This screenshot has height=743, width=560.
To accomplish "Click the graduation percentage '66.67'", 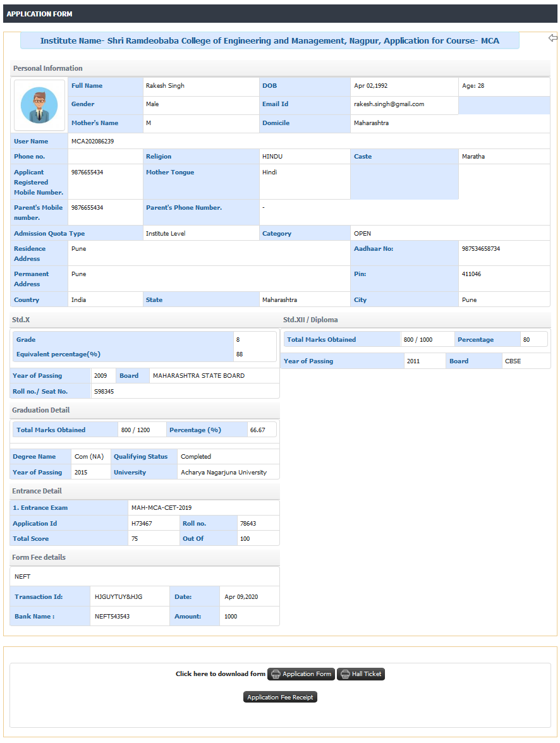I will click(257, 430).
